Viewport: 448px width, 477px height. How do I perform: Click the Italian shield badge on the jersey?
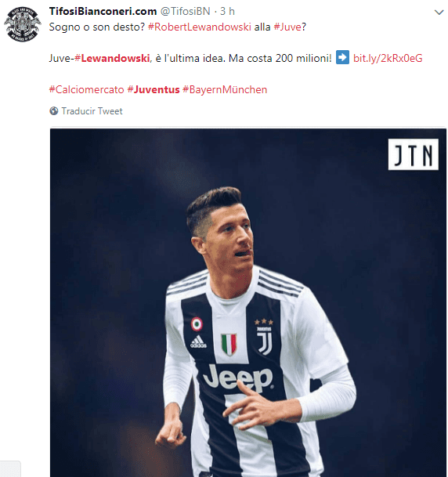point(229,345)
